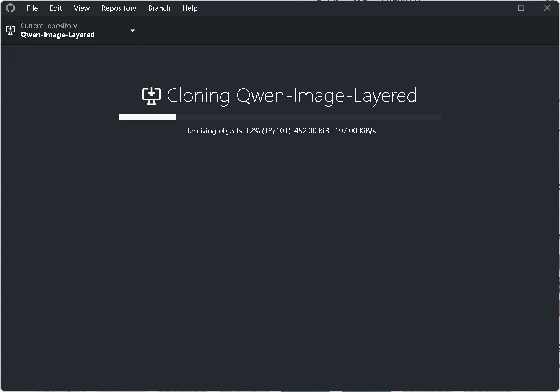This screenshot has height=392, width=560.
Task: Click the clone progress bar
Action: 280,117
